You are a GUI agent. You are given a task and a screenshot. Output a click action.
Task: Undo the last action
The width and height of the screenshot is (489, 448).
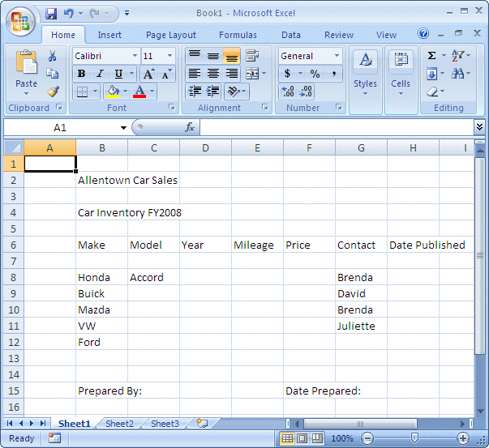68,14
